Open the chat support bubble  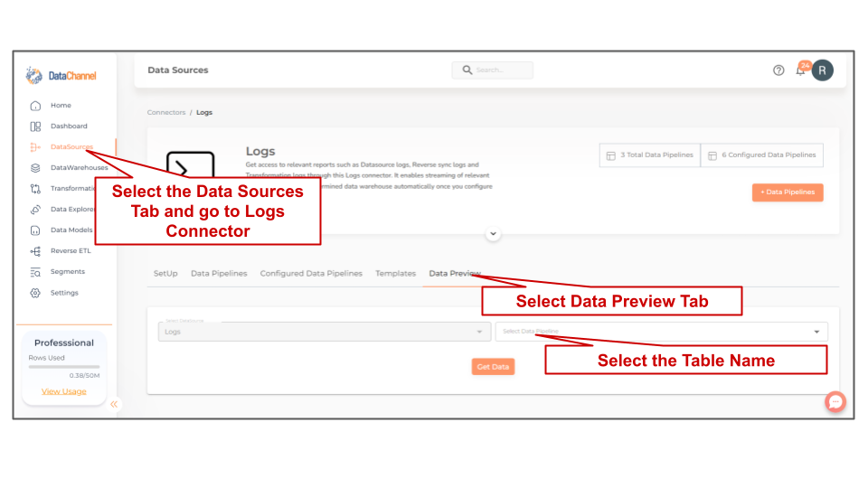point(835,401)
